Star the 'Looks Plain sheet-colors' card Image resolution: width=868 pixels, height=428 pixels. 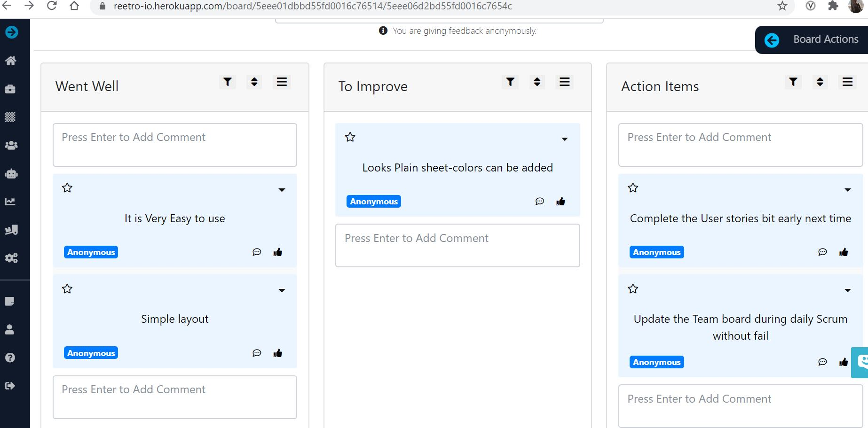(x=350, y=137)
